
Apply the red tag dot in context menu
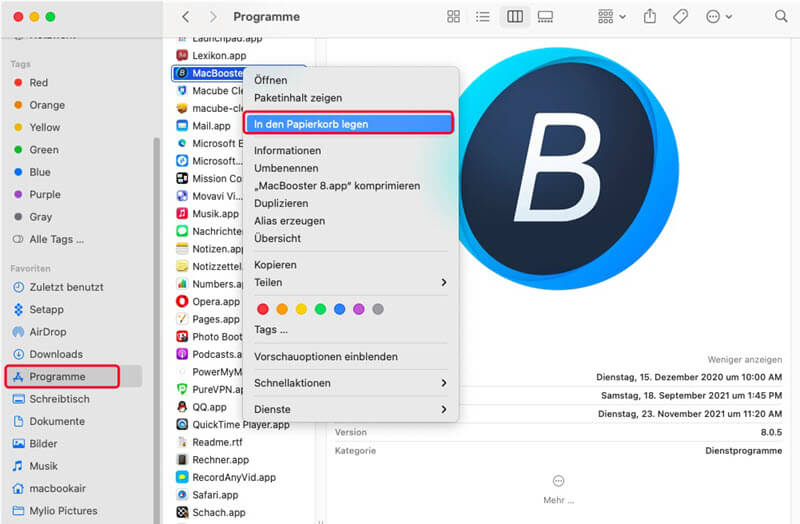pyautogui.click(x=263, y=309)
